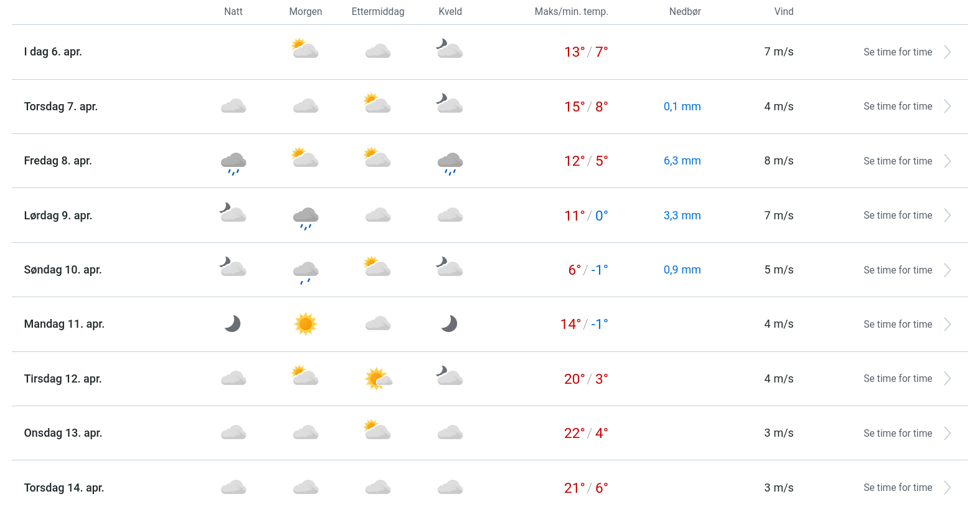Click the rain cloud icon for Fredag night

point(233,163)
